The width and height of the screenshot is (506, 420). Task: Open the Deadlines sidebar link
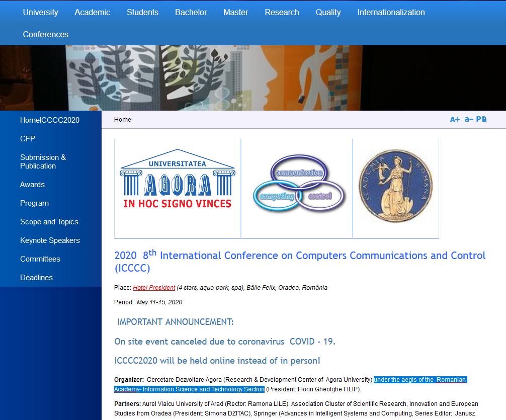click(x=36, y=278)
